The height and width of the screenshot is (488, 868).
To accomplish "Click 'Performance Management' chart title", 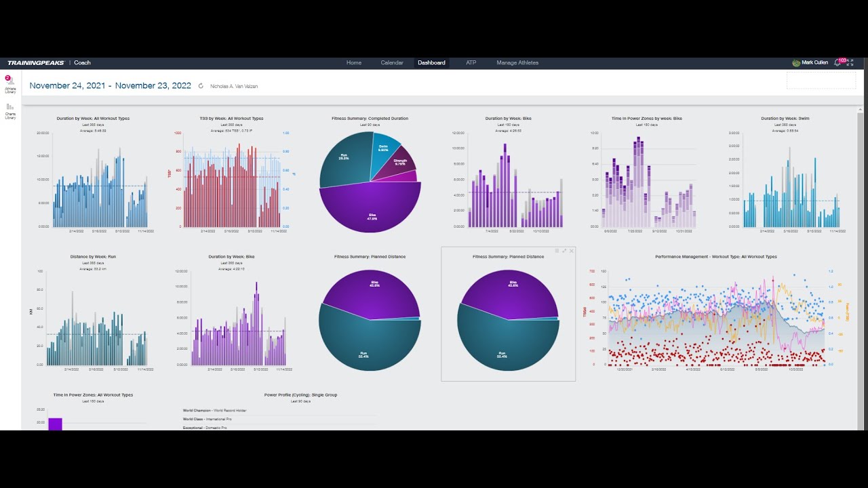I will click(x=716, y=257).
